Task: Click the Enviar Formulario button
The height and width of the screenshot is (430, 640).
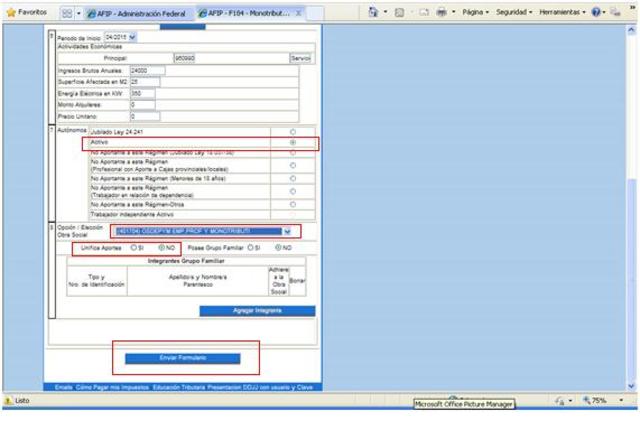Action: coord(182,358)
